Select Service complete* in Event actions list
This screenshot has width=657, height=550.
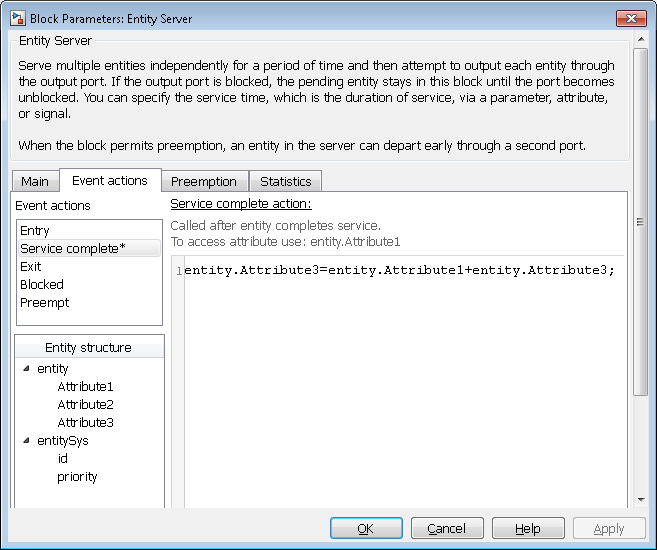click(73, 249)
